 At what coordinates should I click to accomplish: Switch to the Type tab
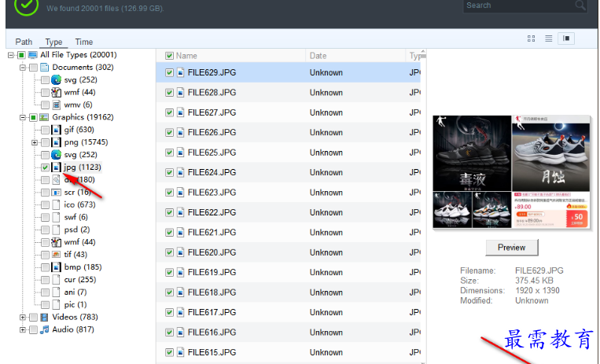[53, 42]
